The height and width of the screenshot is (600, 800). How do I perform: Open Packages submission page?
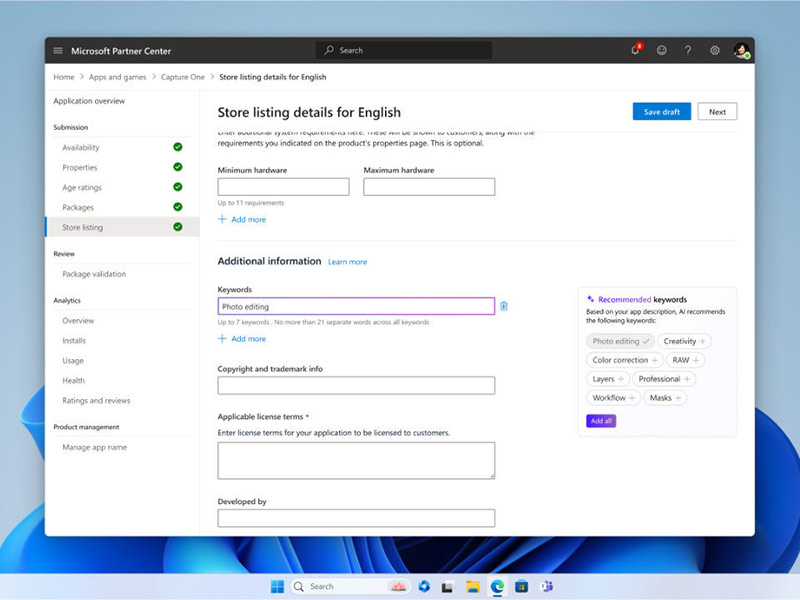point(78,207)
